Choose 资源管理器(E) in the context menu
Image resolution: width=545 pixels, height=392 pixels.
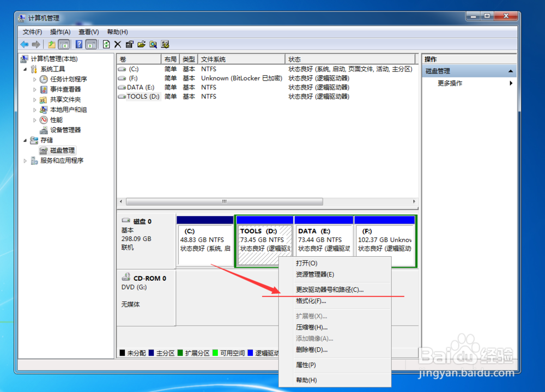[335, 274]
